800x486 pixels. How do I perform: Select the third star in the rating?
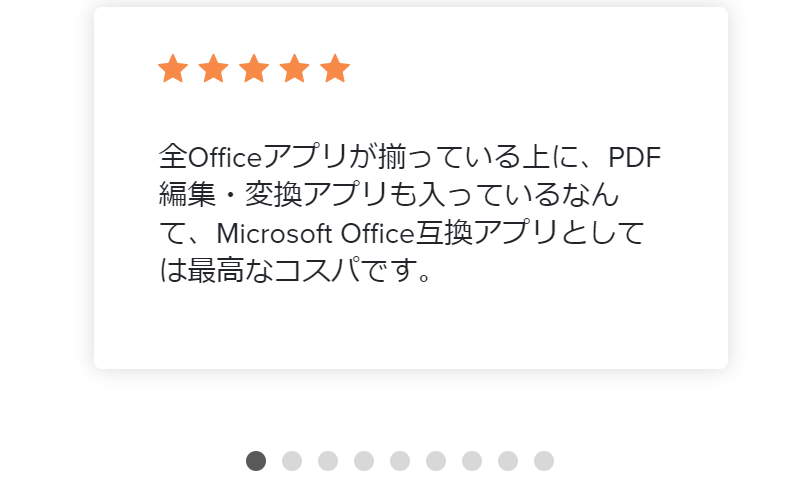click(x=254, y=69)
